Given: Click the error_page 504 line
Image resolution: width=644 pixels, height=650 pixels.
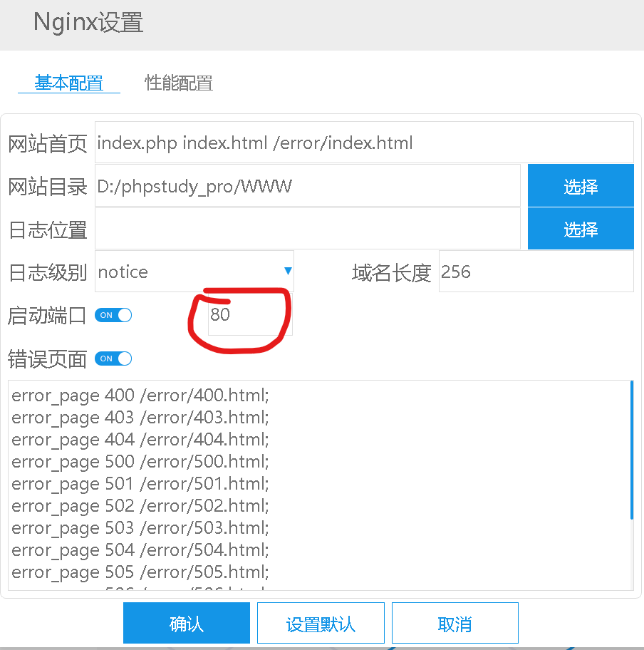Looking at the screenshot, I should pos(140,550).
